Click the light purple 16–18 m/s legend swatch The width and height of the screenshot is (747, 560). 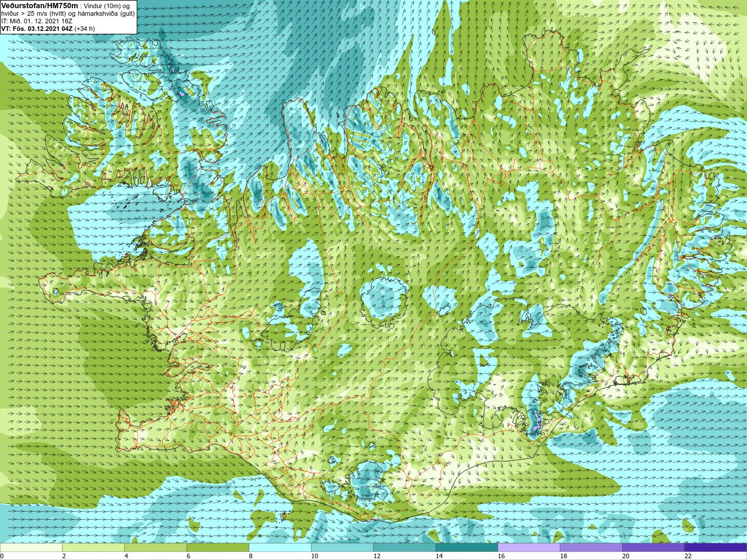tap(529, 548)
